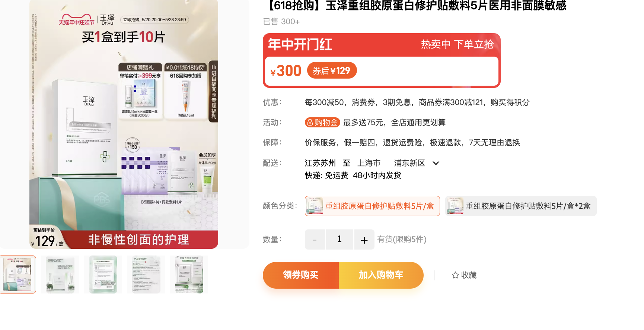This screenshot has height=330, width=644.
Task: Click the star icon next to 收藏
Action: tap(455, 275)
